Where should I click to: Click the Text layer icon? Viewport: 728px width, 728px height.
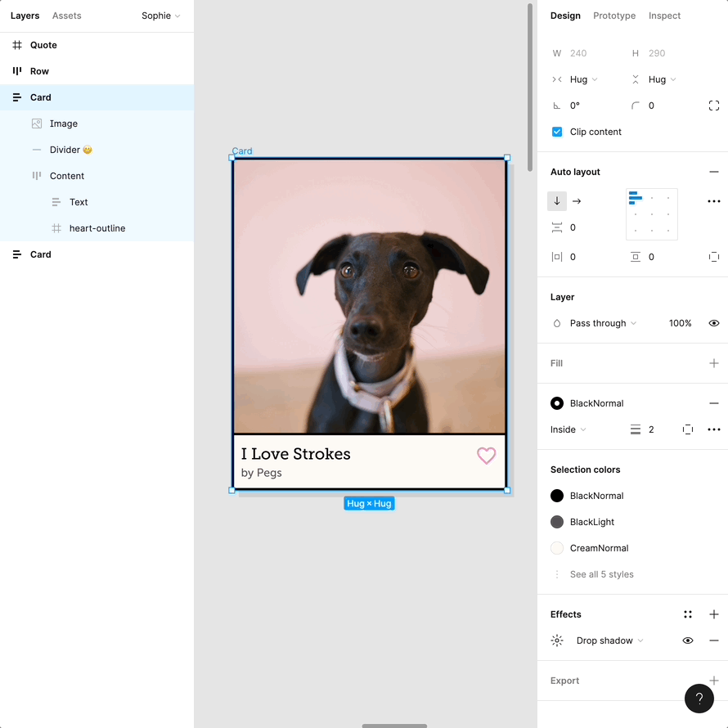pos(56,202)
